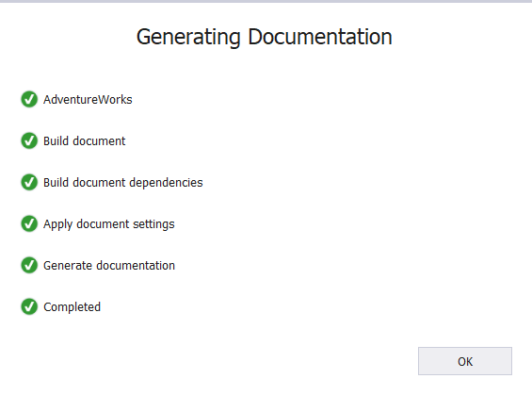Click the Completed status text

72,307
